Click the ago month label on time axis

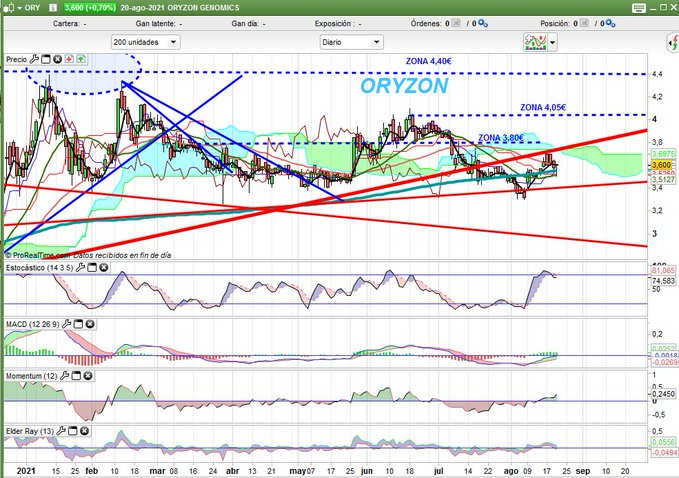[x=511, y=471]
